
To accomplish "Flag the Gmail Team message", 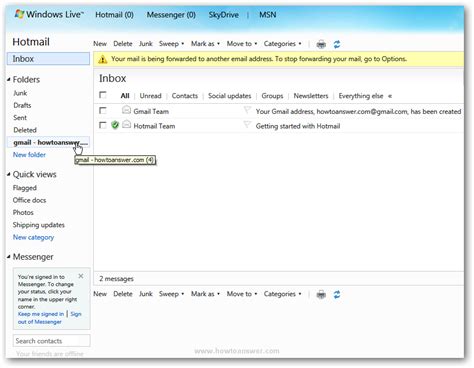I will pyautogui.click(x=247, y=110).
